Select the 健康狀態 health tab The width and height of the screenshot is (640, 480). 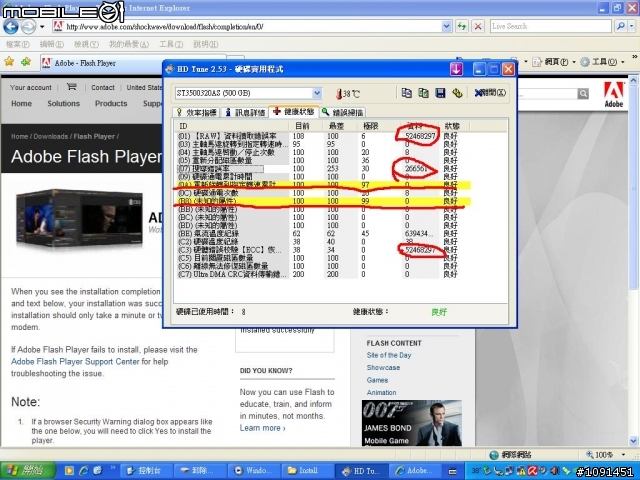(x=294, y=111)
